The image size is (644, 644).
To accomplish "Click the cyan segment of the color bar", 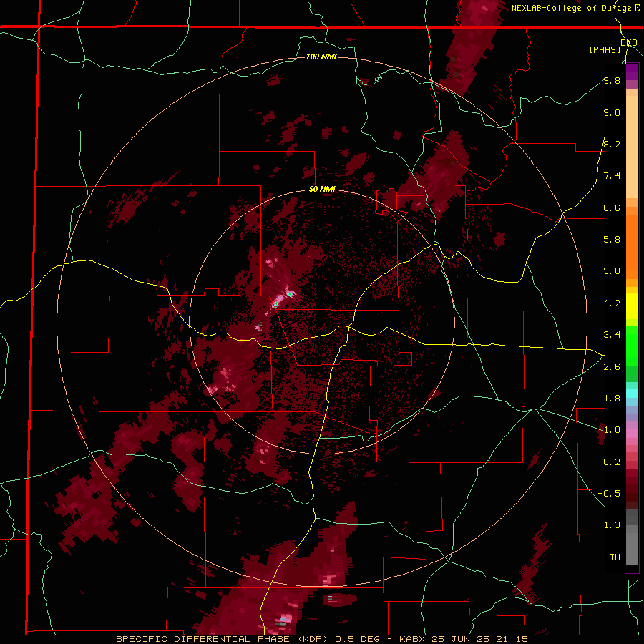I will [x=632, y=394].
